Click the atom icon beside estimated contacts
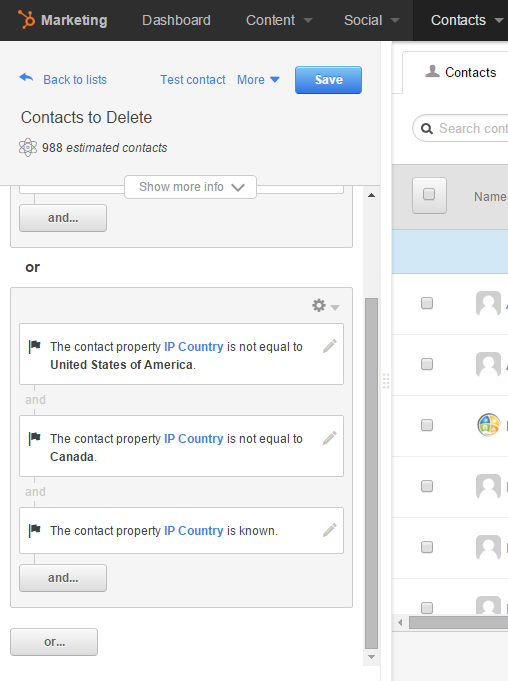508x681 pixels. 28,148
